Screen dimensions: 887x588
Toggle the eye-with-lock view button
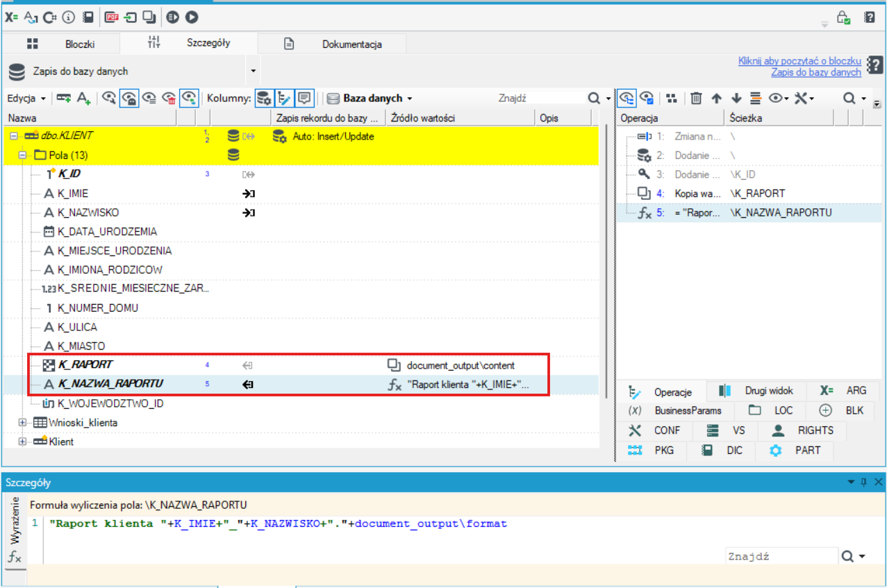coord(129,99)
